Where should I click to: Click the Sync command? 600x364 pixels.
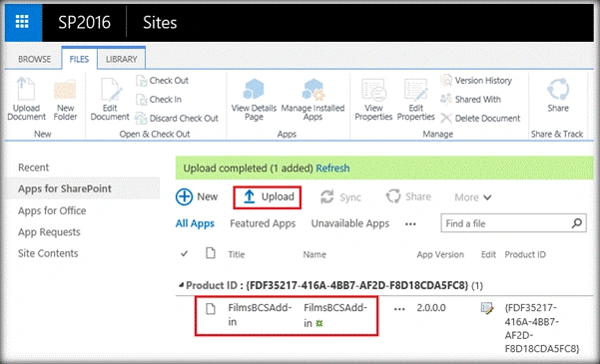[340, 197]
